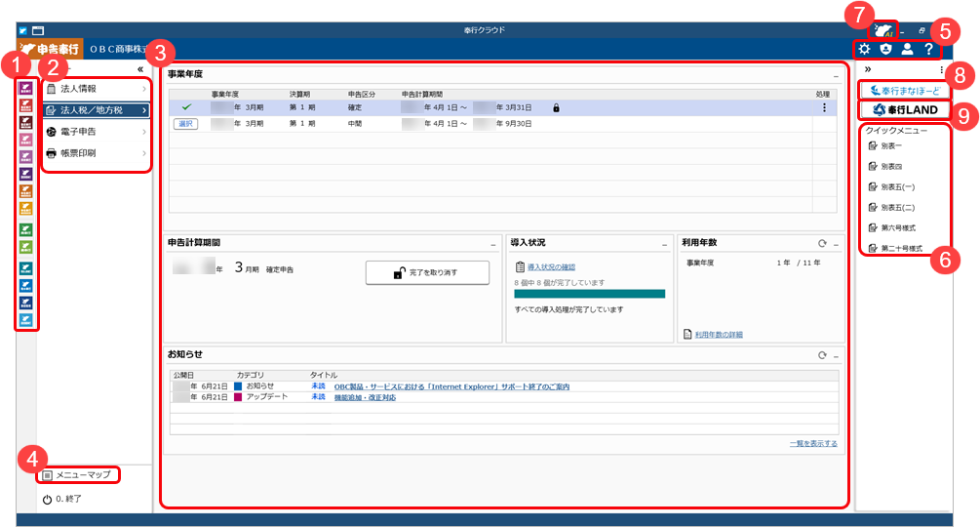Click the teal 導入状況 progress bar

(x=589, y=294)
